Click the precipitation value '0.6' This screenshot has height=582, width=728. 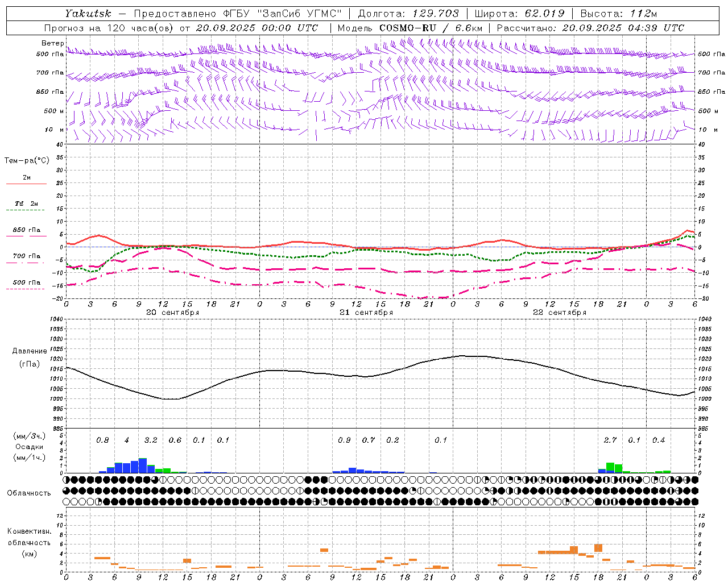tap(175, 440)
